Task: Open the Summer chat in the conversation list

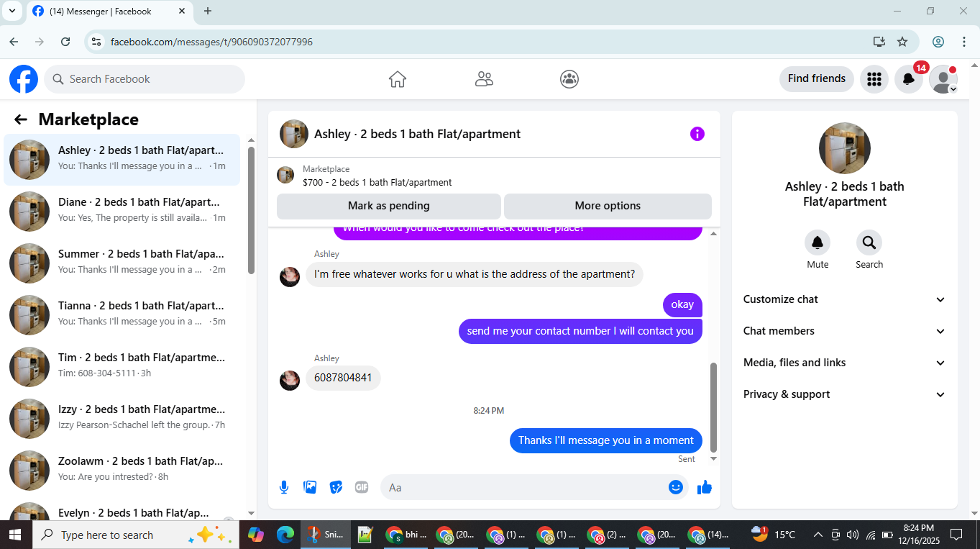Action: pos(122,263)
